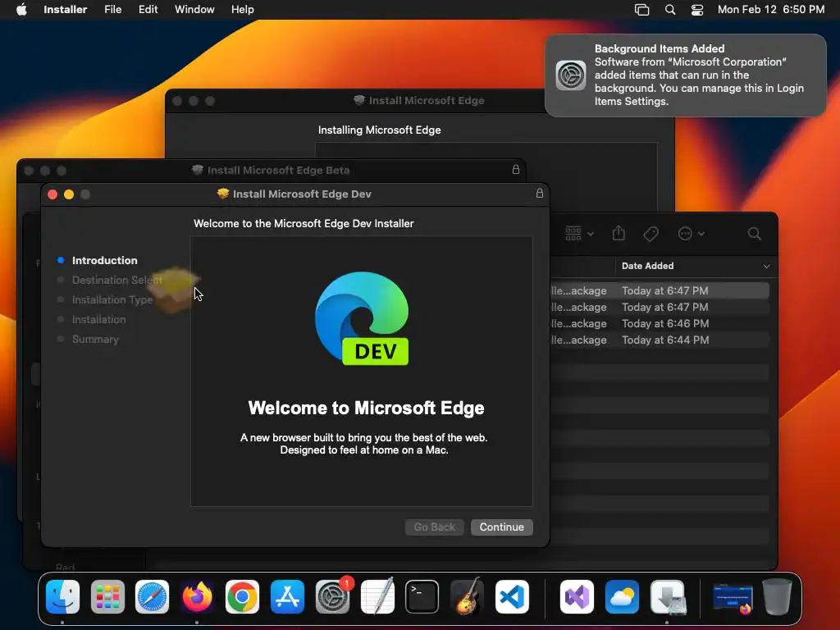This screenshot has width=840, height=630.
Task: Open Terminal from the Dock
Action: coord(422,597)
